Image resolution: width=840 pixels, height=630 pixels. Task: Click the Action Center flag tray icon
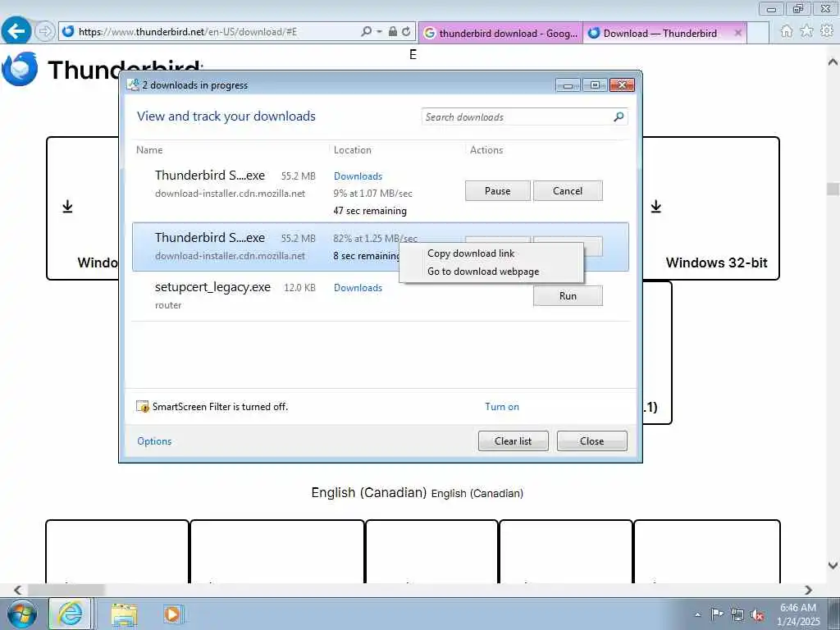click(717, 614)
